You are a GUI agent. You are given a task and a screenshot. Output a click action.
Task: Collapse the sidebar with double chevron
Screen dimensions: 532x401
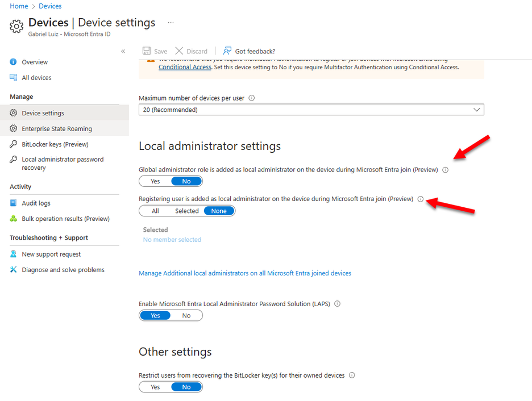click(x=123, y=51)
